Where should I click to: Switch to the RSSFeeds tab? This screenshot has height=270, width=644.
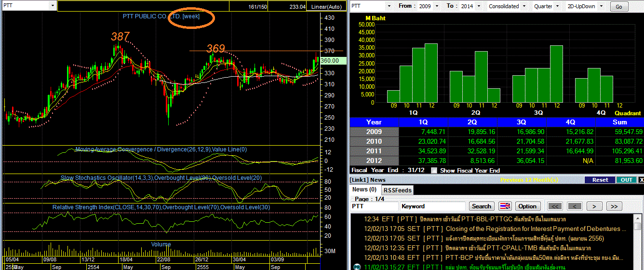[x=398, y=190]
